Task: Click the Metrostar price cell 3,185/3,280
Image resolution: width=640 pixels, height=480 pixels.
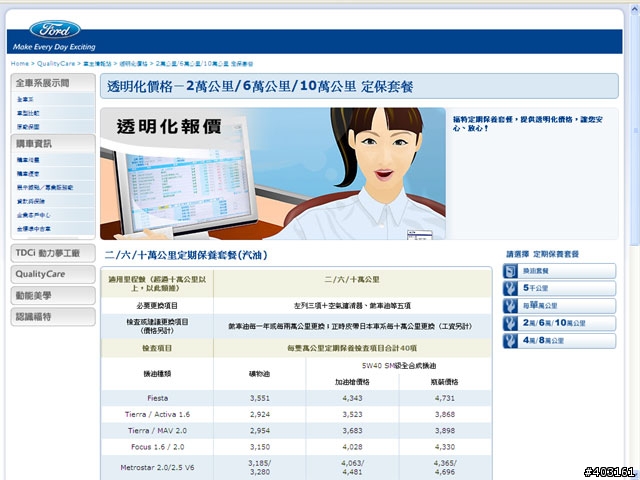Action: (x=260, y=467)
